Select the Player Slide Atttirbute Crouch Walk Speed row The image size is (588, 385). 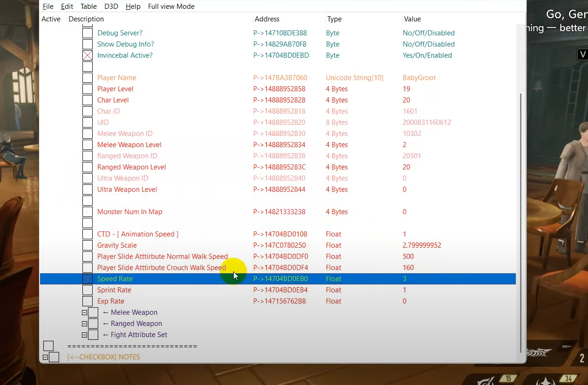[278, 268]
